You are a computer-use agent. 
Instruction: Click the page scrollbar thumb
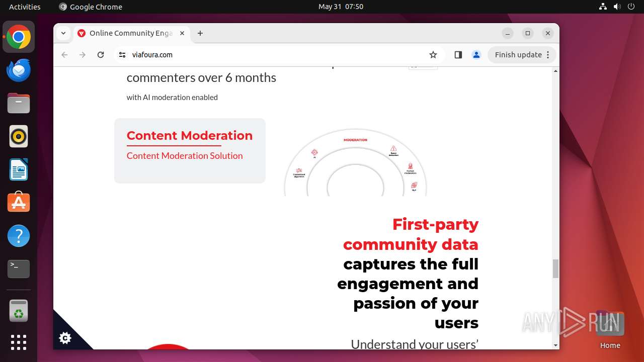[x=555, y=268]
